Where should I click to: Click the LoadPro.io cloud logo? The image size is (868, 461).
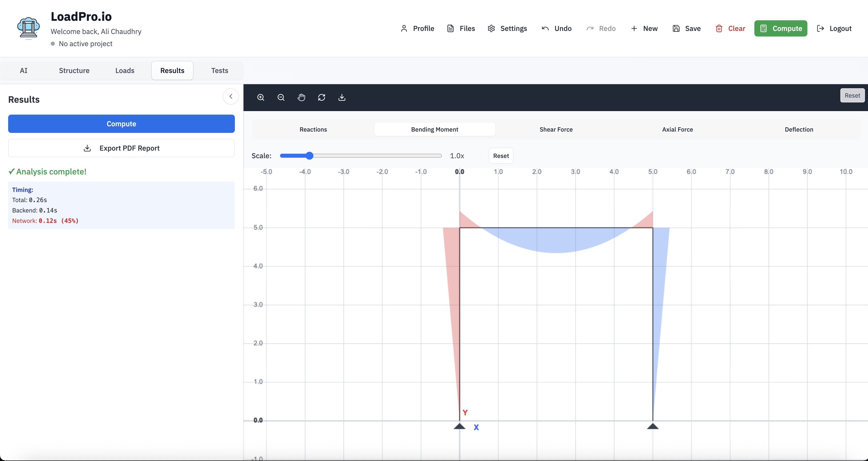tap(28, 28)
